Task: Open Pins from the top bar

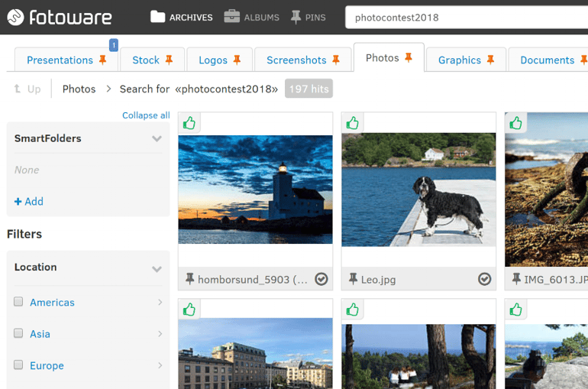Action: click(309, 18)
